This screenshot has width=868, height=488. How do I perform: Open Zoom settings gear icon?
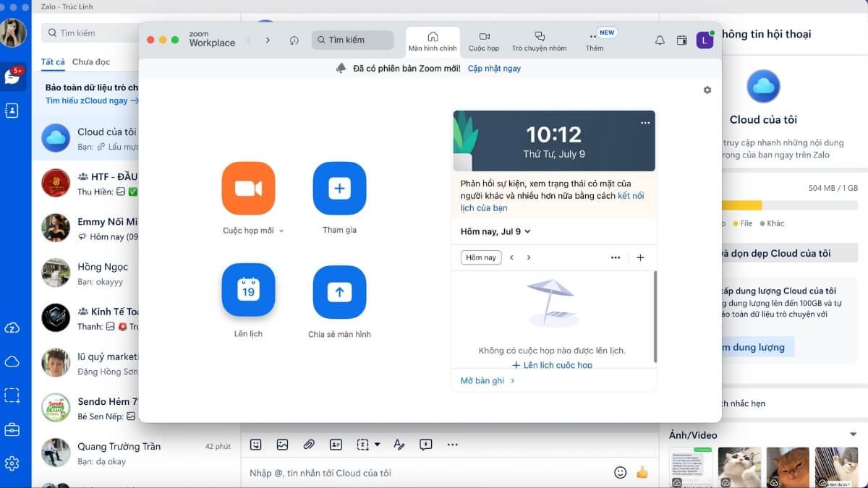click(x=707, y=90)
